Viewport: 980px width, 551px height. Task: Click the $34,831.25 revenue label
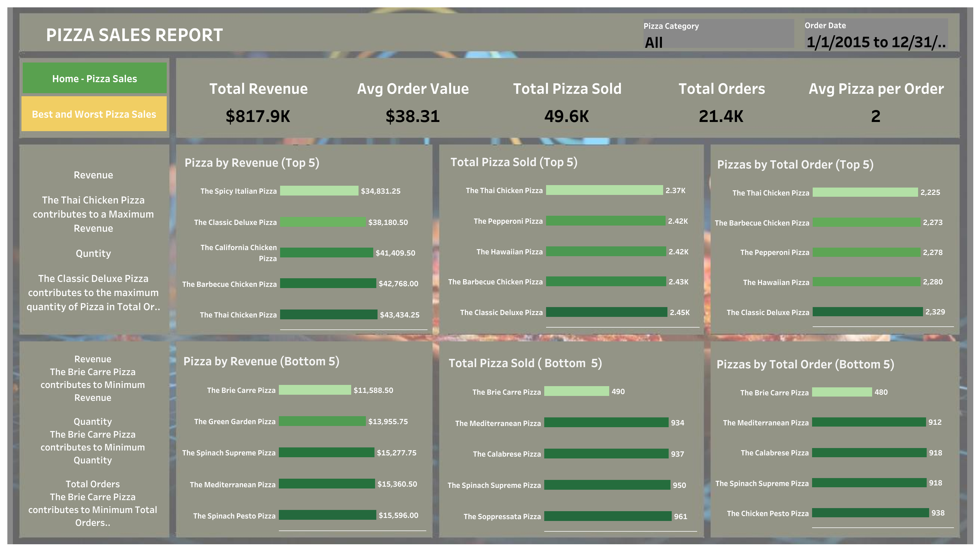coord(380,191)
